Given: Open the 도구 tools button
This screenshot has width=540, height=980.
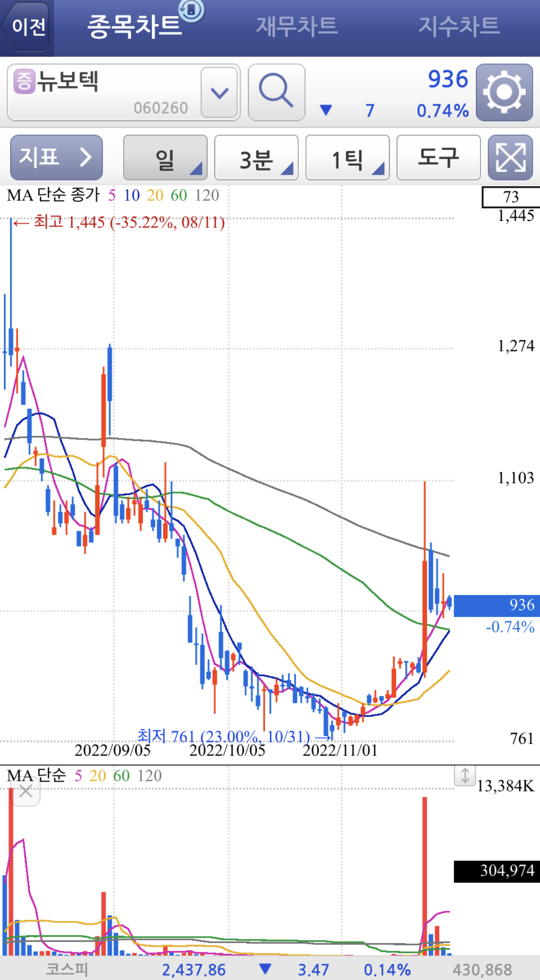Looking at the screenshot, I should click(x=438, y=157).
